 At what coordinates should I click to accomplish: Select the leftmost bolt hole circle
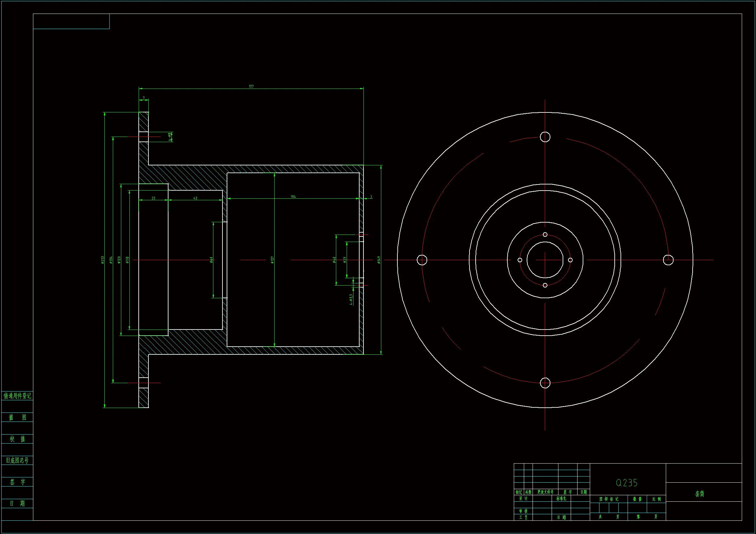pos(422,260)
